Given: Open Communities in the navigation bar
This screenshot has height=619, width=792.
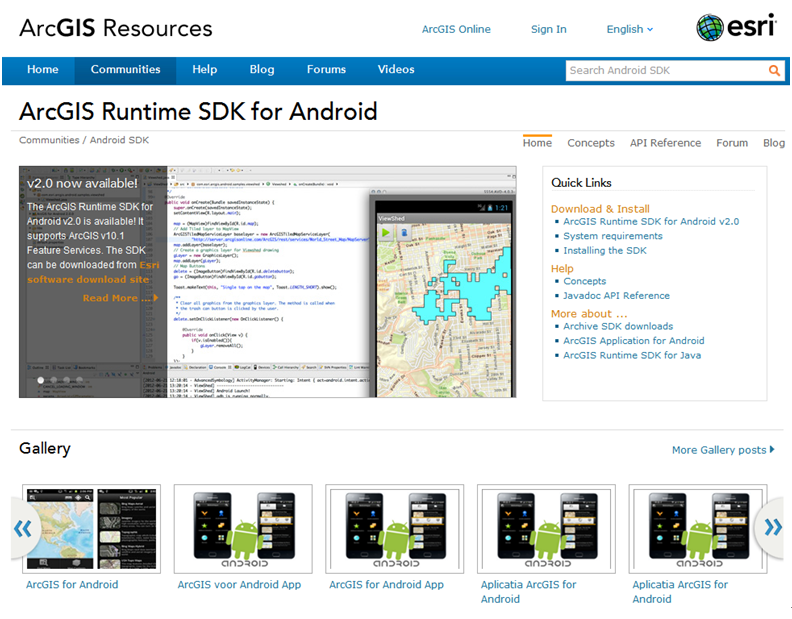Looking at the screenshot, I should [125, 69].
